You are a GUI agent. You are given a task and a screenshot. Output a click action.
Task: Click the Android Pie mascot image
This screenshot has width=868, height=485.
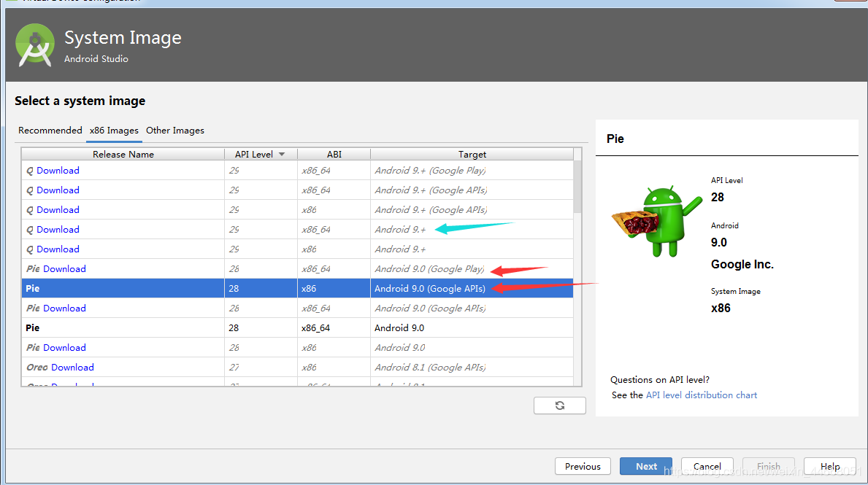coord(656,221)
